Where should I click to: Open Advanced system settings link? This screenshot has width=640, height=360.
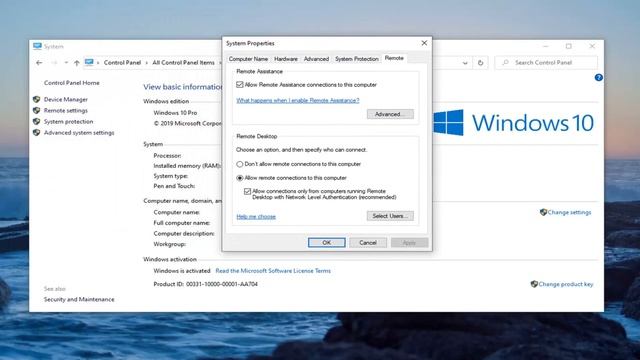79,132
